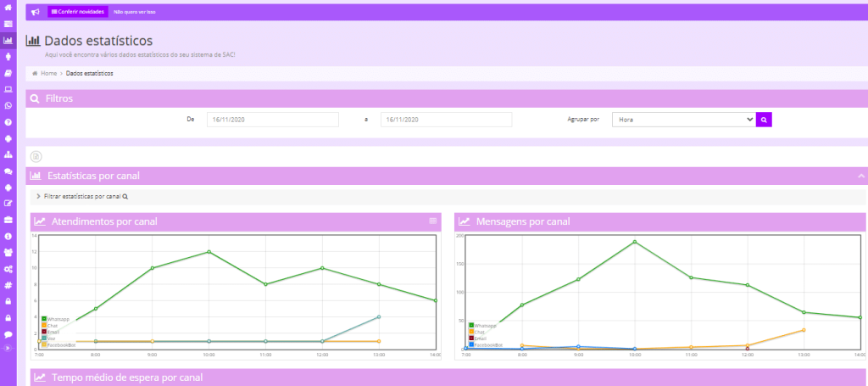Viewport: 868px width, 386px height.
Task: Open the Agrupar por Hora dropdown
Action: click(x=683, y=120)
